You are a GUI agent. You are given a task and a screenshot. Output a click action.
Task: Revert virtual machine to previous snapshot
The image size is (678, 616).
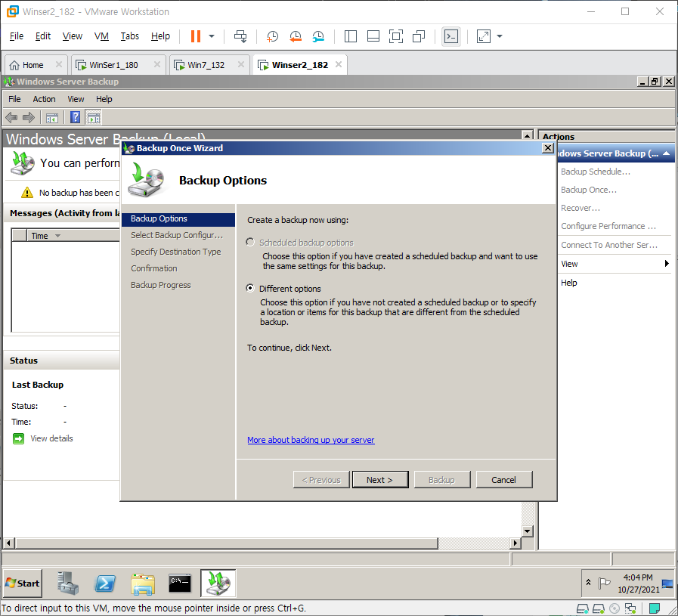pyautogui.click(x=296, y=36)
